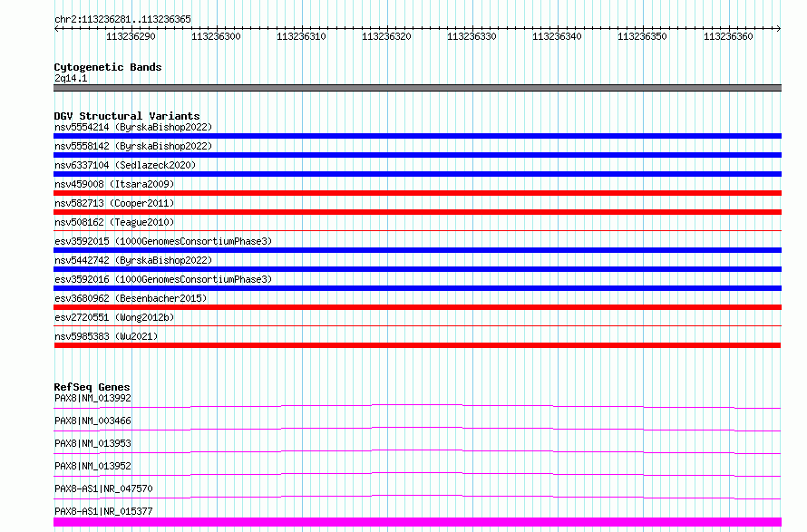807x532 pixels.
Task: Select the Cytogenetic Bands track heading
Action: pos(108,67)
